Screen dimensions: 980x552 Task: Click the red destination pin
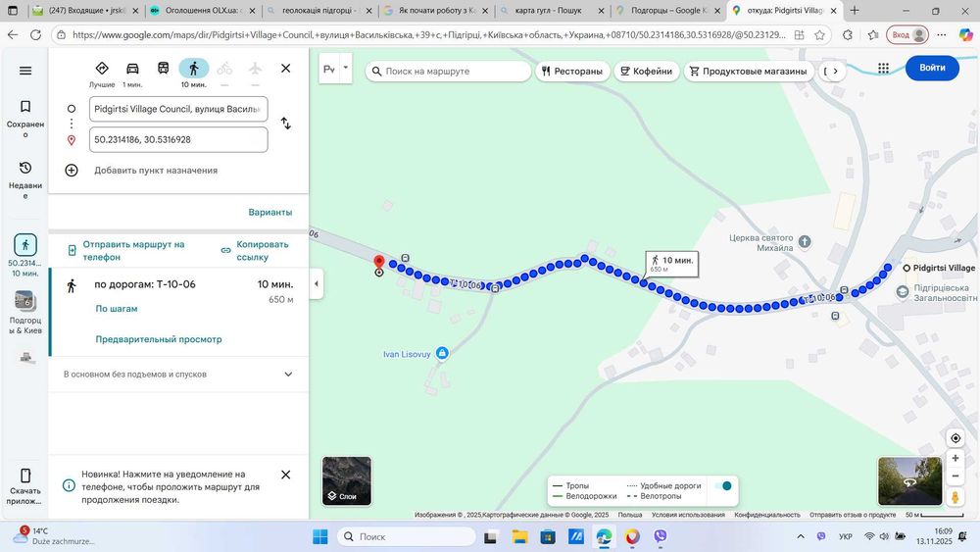pos(378,262)
